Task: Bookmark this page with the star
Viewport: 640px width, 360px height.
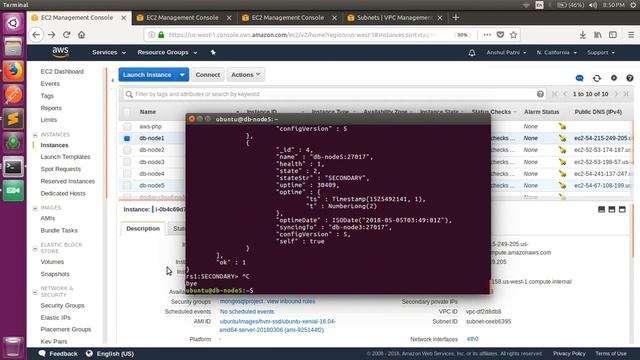Action: [x=513, y=35]
